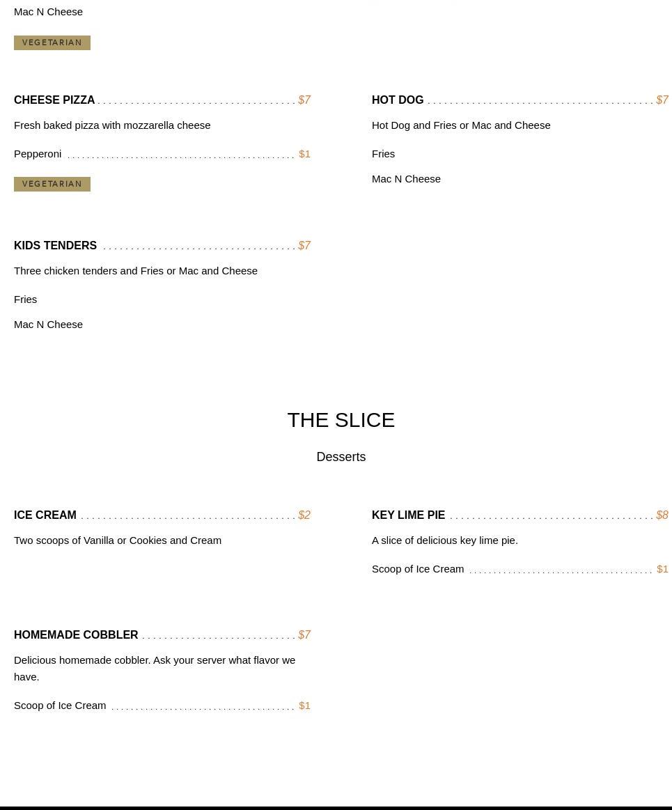
Task: Click the Vegetarian tag below Mac N Cheese
Action: tap(52, 42)
